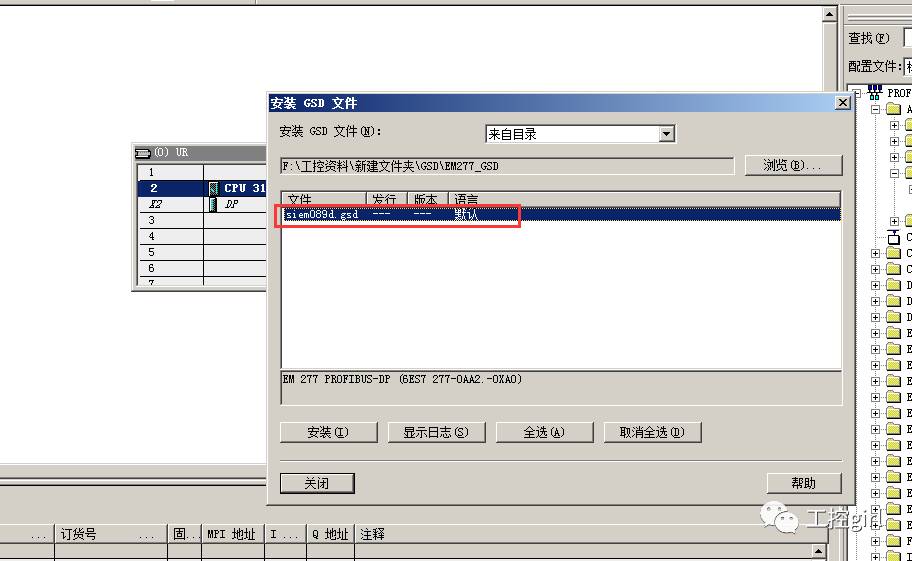The height and width of the screenshot is (561, 912).
Task: Collapse the PROF root tree node
Action: click(857, 93)
